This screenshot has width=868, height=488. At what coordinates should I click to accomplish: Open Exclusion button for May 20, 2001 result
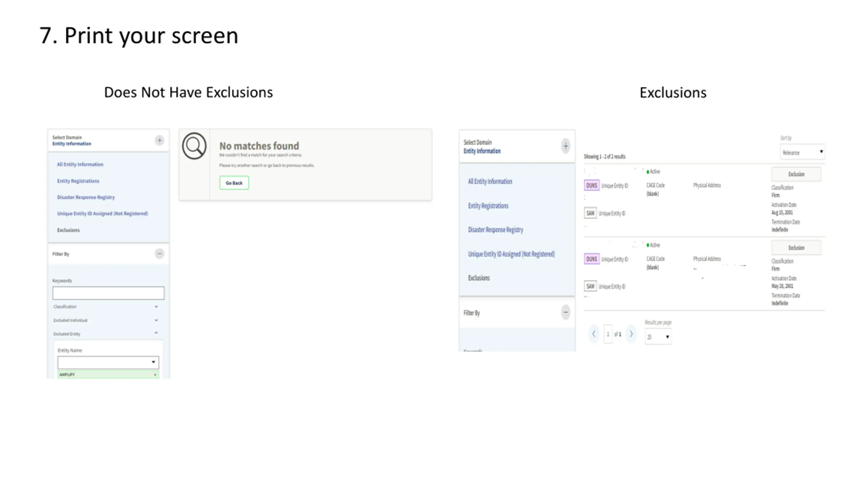click(796, 248)
